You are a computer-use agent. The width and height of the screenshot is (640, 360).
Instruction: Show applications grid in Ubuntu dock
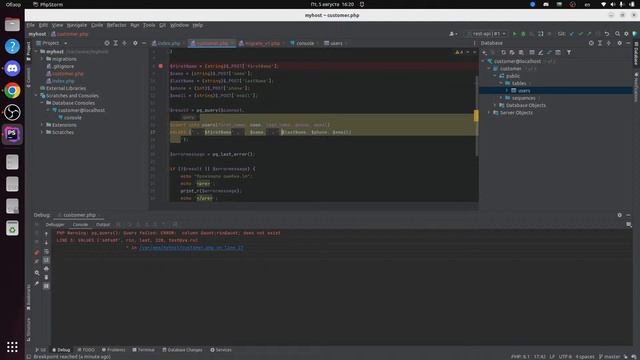coord(12,347)
